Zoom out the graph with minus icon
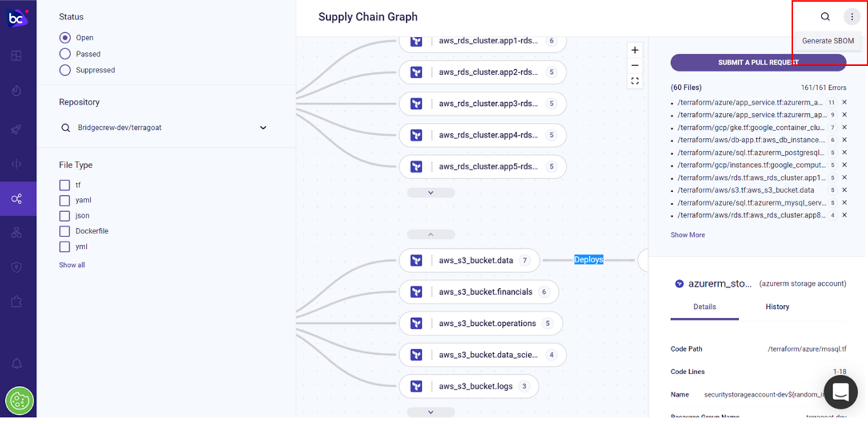Viewport: 868px width, 424px height. point(635,65)
